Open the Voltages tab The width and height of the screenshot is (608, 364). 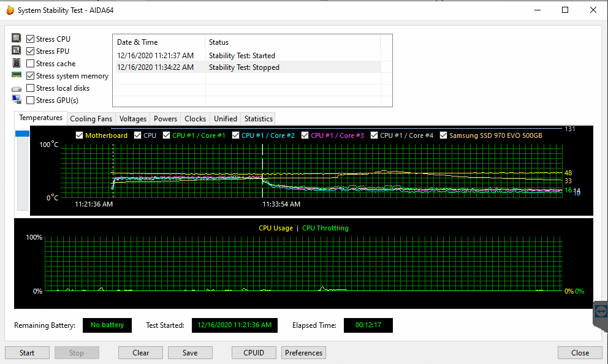[132, 119]
